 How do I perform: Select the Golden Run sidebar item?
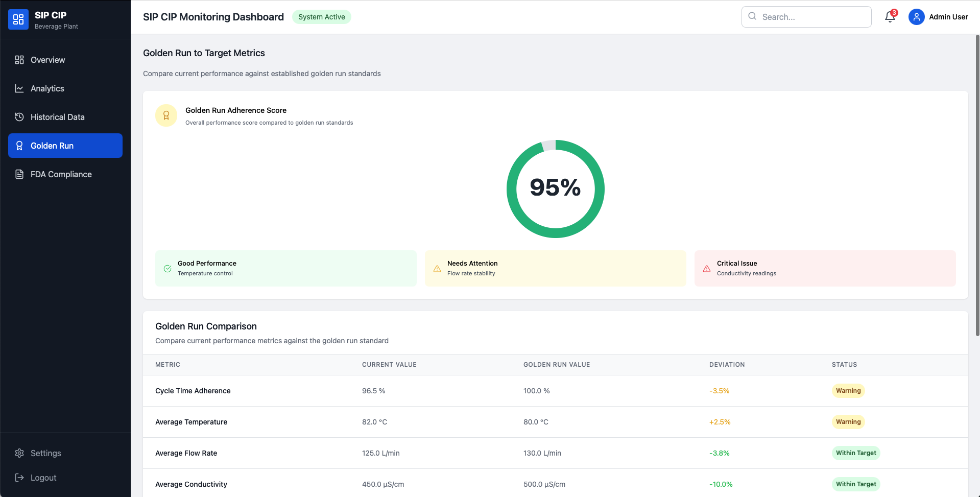(65, 146)
